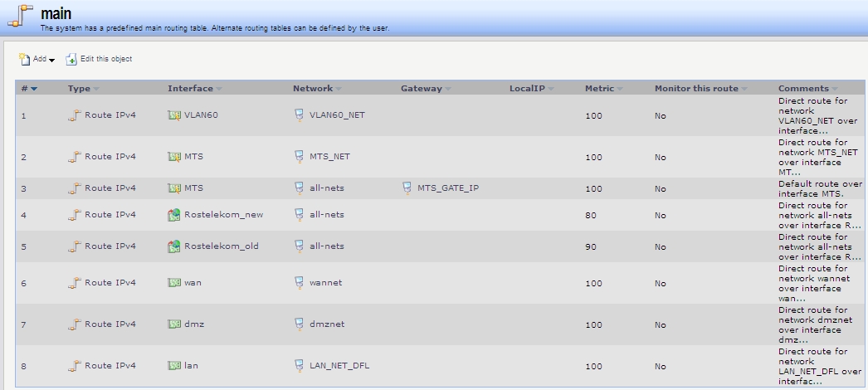
Task: Click the Edit this object icon
Action: 71,59
